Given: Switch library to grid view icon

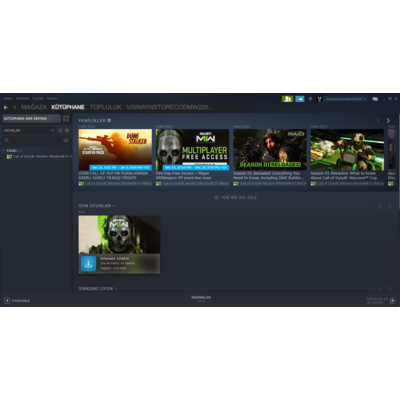Looking at the screenshot, I should point(66,118).
